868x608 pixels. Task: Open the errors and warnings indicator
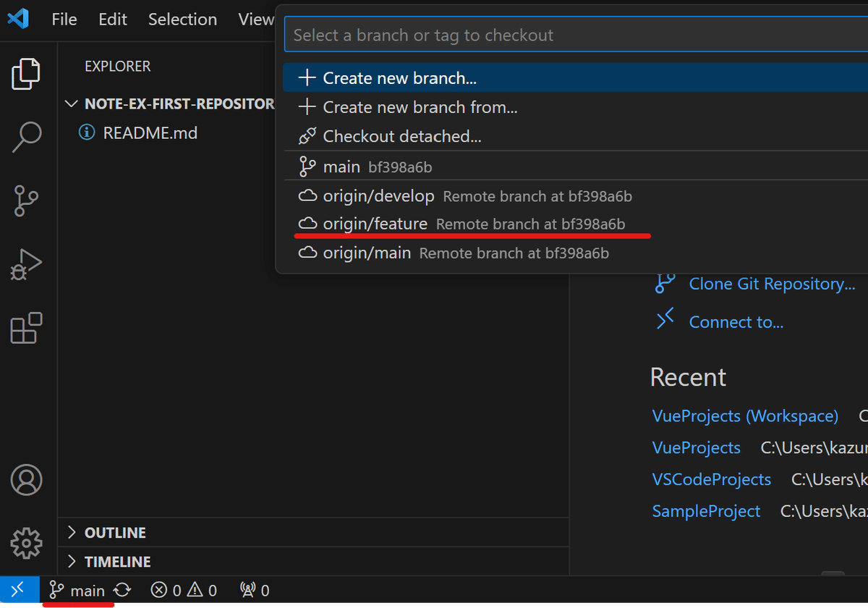183,589
